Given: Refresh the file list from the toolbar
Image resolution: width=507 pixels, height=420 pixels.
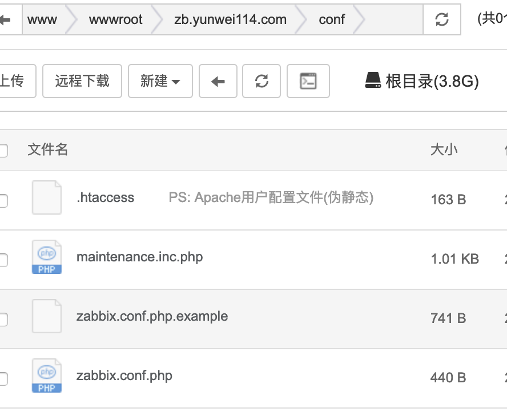Looking at the screenshot, I should 261,82.
